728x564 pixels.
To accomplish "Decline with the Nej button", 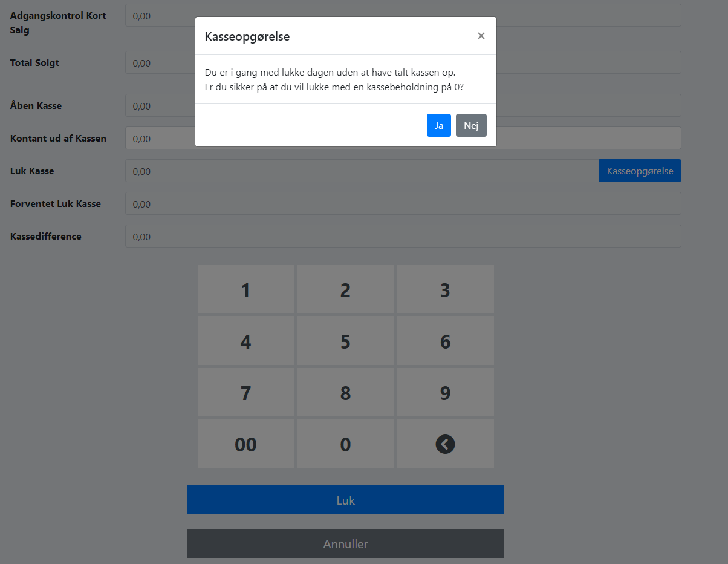I will [471, 125].
